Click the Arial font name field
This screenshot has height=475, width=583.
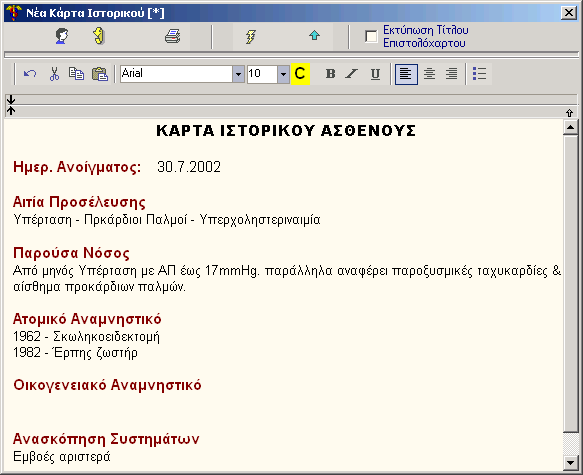177,74
